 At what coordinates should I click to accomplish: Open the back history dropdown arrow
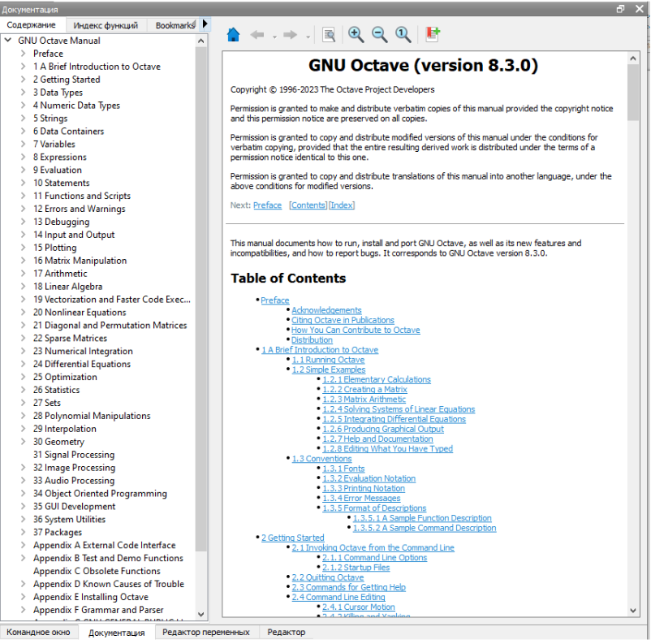pyautogui.click(x=274, y=36)
